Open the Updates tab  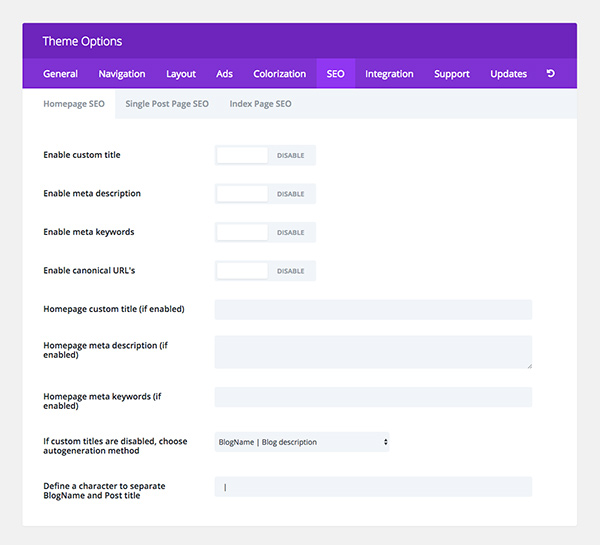[509, 73]
